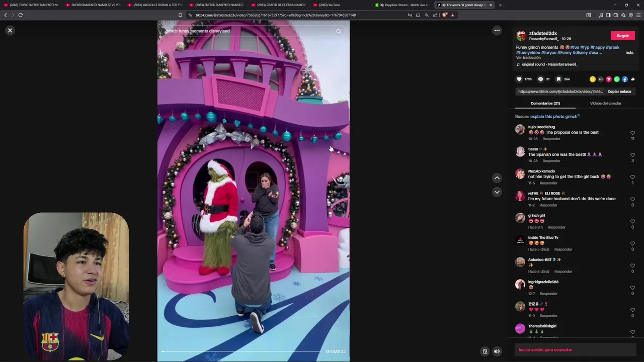Click auto-scroll icon beside volume
This screenshot has height=362, width=644.
[485, 351]
